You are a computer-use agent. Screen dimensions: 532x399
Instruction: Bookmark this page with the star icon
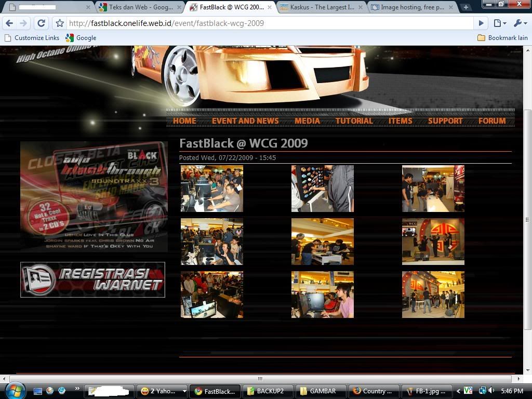[60, 23]
